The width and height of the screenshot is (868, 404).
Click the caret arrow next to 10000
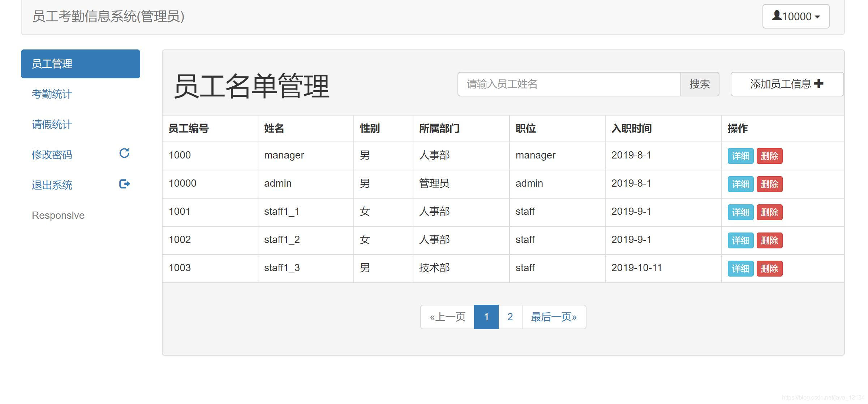[x=818, y=17]
